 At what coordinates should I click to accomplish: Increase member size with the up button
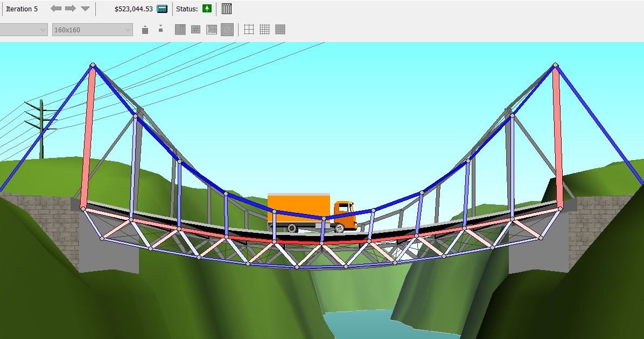click(145, 30)
